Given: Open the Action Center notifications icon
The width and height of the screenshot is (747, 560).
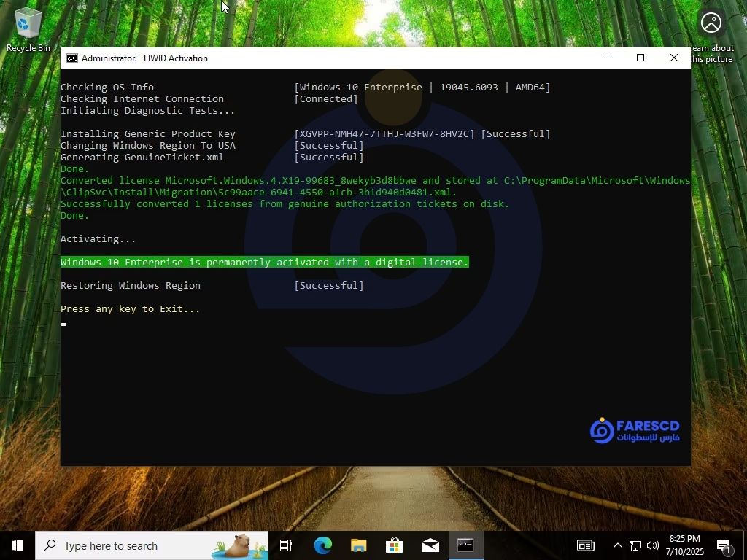Looking at the screenshot, I should tap(724, 546).
